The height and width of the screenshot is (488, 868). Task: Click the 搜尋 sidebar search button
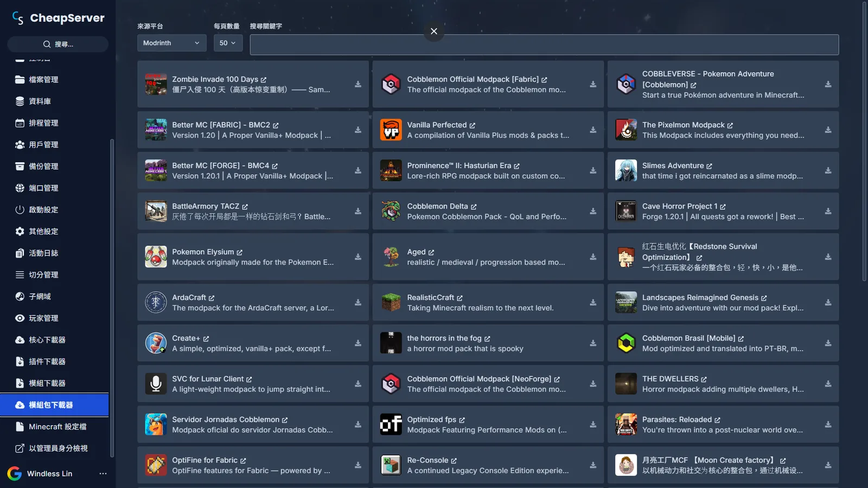coord(58,44)
